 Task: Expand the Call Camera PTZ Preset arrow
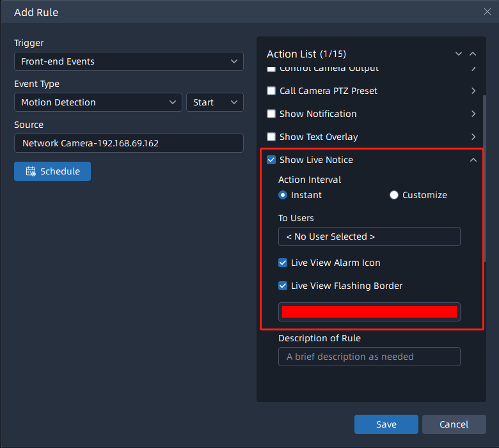click(473, 91)
